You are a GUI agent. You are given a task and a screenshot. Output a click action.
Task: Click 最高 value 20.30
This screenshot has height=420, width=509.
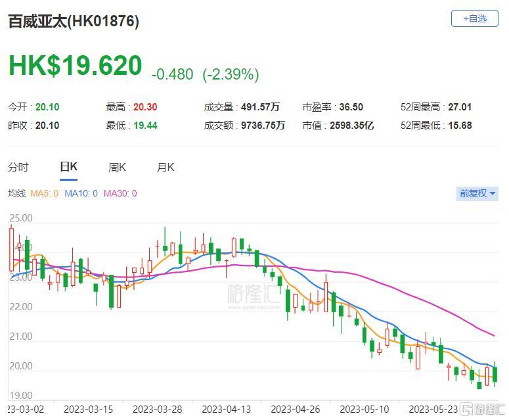click(x=145, y=107)
